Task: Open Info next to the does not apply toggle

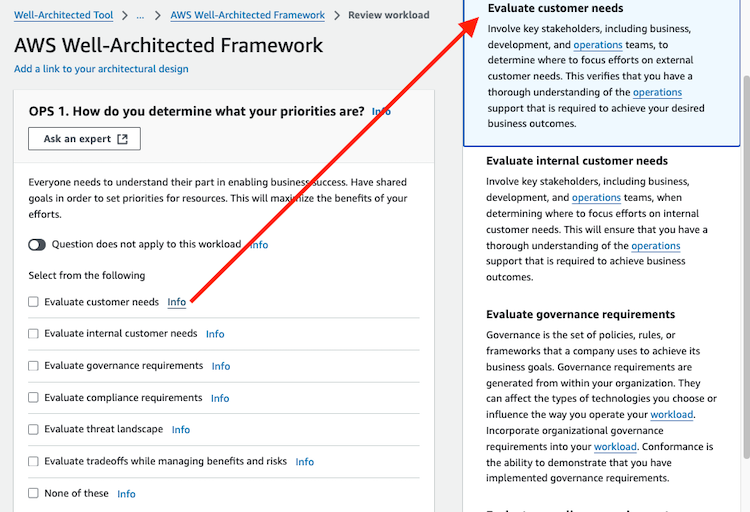Action: pyautogui.click(x=259, y=245)
